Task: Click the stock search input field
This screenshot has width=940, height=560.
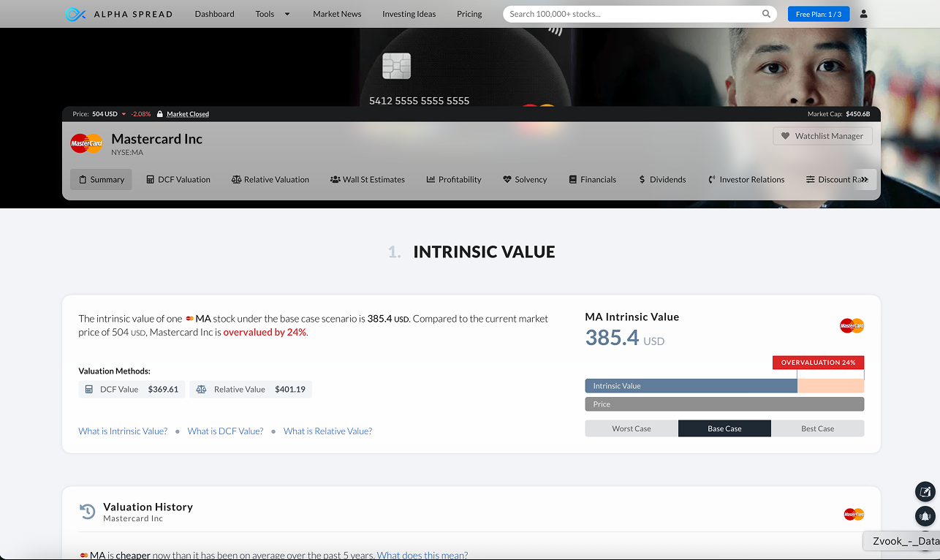Action: point(632,14)
